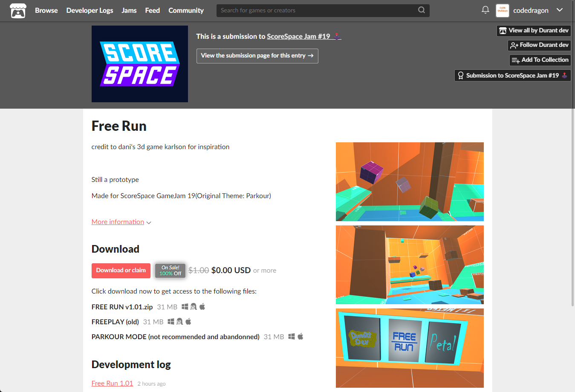Click the '2 hours ago' timestamp

point(151,384)
